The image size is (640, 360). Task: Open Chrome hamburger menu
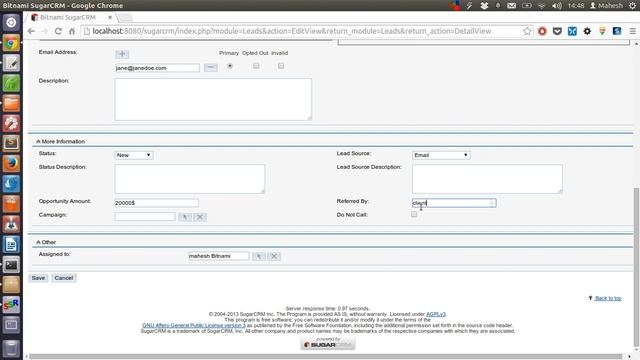coord(632,31)
